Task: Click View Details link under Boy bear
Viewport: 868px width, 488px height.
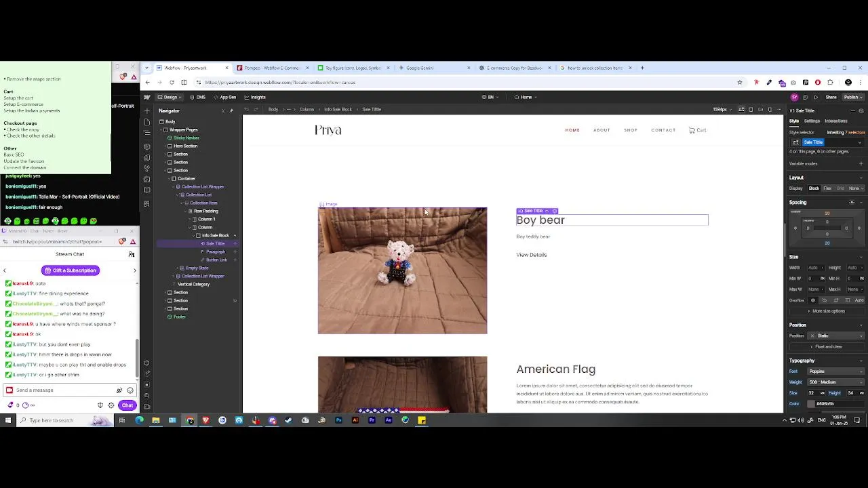Action: pyautogui.click(x=531, y=255)
